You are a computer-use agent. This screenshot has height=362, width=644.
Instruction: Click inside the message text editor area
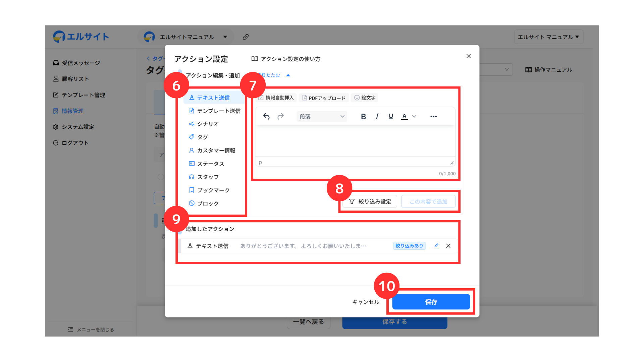click(x=355, y=141)
